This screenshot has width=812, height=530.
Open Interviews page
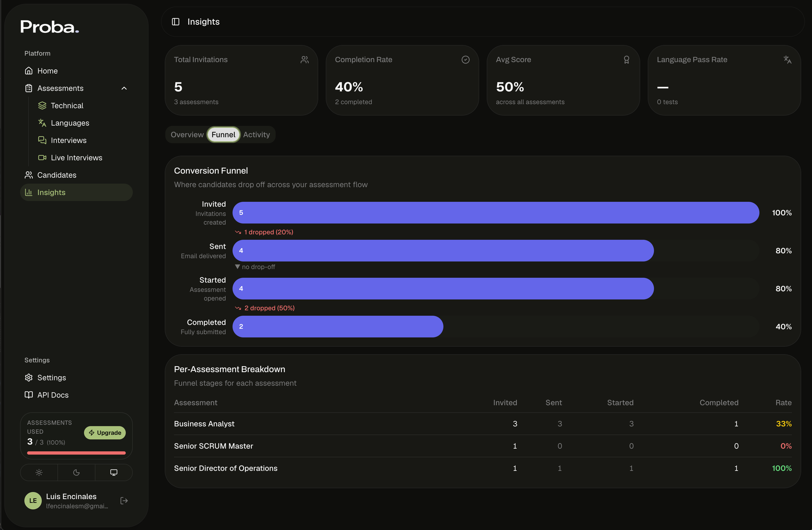point(83,140)
